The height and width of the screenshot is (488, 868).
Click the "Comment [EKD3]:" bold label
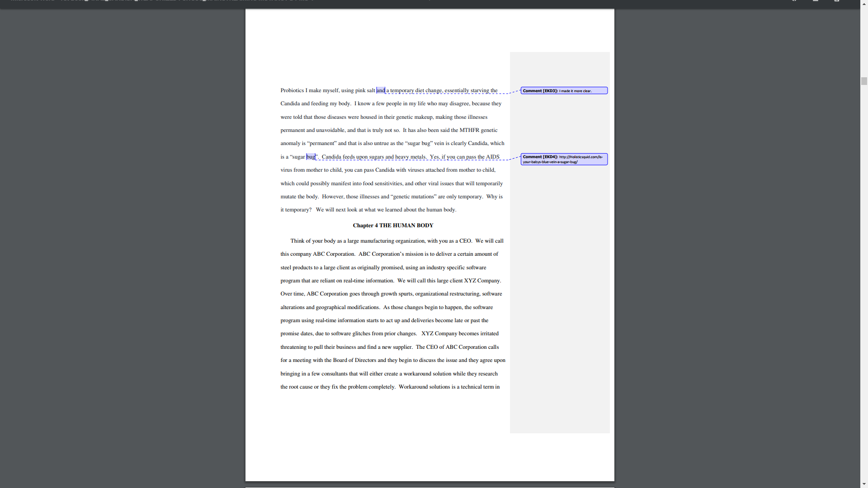point(540,91)
